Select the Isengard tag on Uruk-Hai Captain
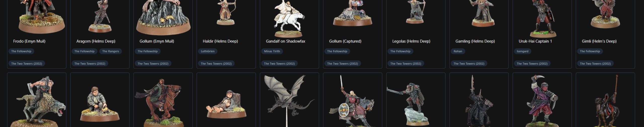 point(522,51)
